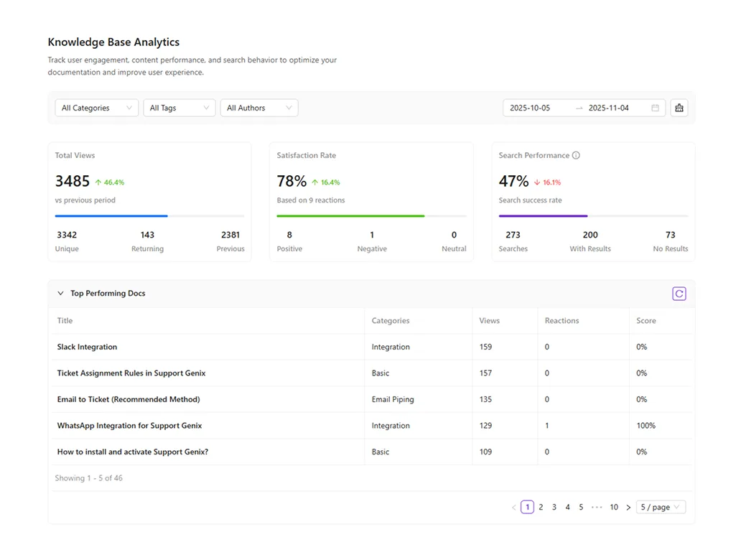Open the Slack Integration doc
Image resolution: width=741 pixels, height=560 pixels.
coord(87,347)
